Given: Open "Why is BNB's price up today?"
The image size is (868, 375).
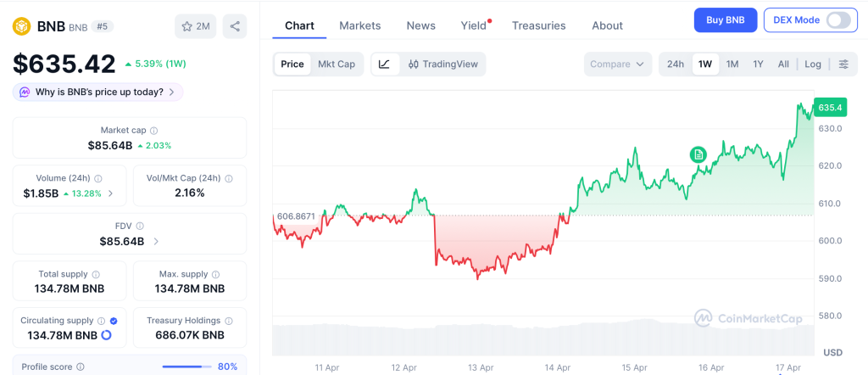Looking at the screenshot, I should coord(98,92).
